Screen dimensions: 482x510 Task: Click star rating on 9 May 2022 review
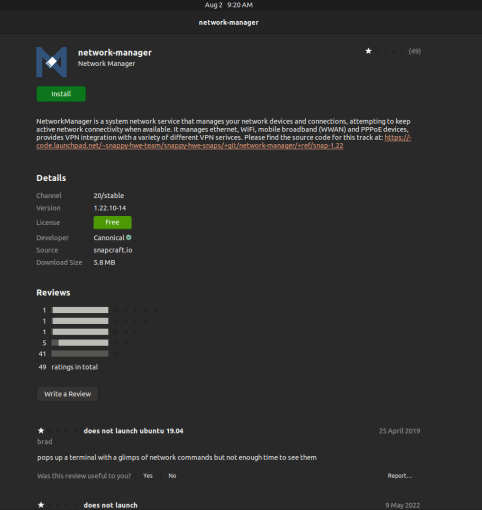(58, 505)
